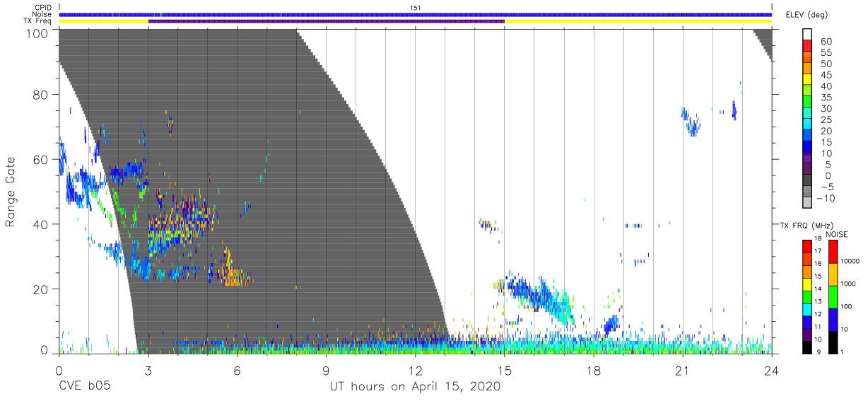Click the '10000' tick on the NOISE colorbar

coord(851,262)
